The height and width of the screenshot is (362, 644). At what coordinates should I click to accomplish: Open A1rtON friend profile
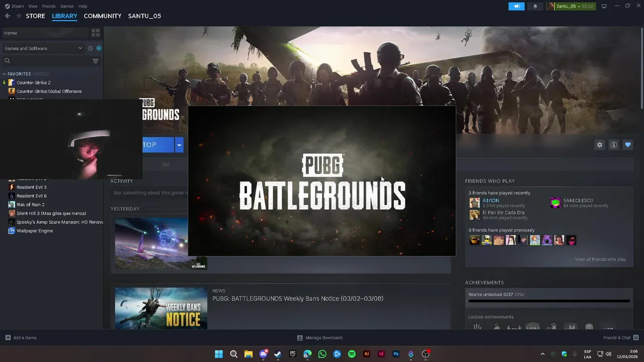pyautogui.click(x=491, y=201)
